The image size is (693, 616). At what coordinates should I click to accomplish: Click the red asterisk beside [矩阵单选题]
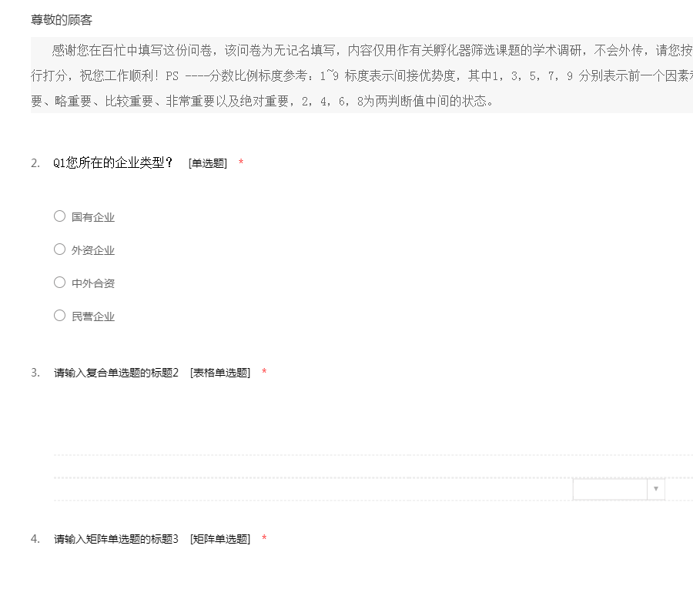point(264,539)
